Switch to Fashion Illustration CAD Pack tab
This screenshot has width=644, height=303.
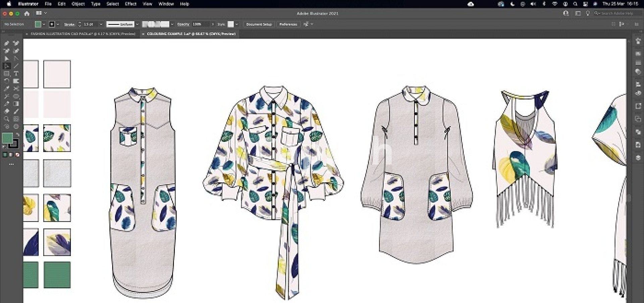(83, 34)
